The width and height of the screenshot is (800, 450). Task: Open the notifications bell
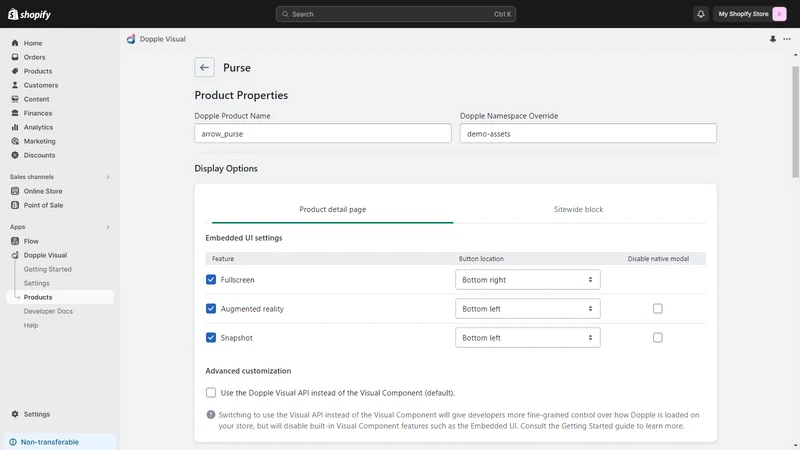click(x=701, y=14)
